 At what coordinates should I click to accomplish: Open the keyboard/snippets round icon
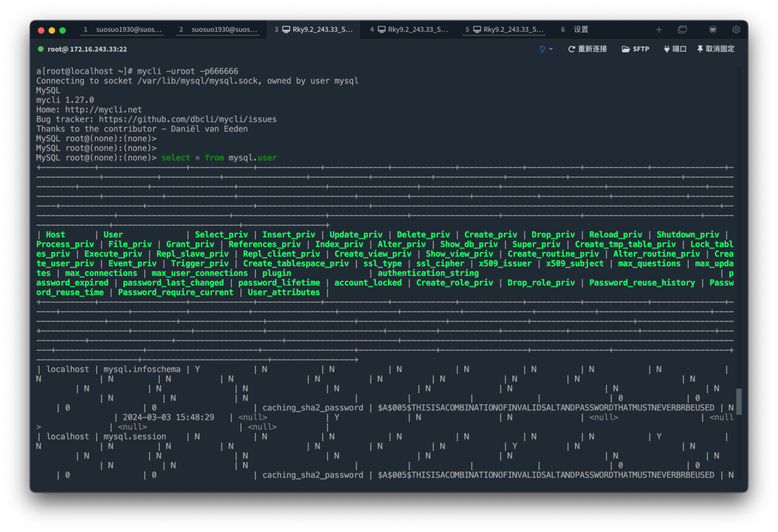click(713, 29)
